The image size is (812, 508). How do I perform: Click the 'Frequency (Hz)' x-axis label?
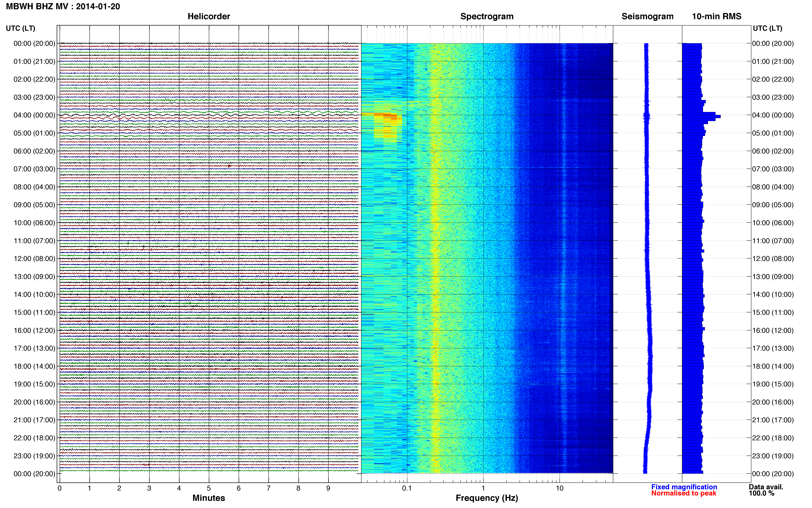487,498
